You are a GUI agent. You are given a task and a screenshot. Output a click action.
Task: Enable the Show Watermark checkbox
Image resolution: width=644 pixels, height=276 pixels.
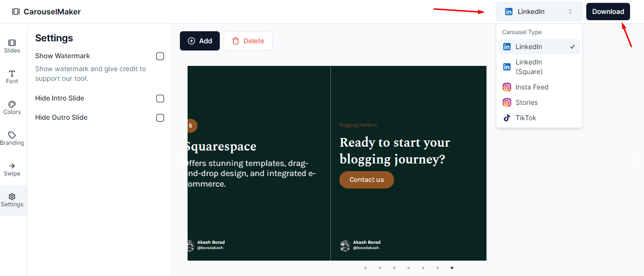pyautogui.click(x=160, y=56)
